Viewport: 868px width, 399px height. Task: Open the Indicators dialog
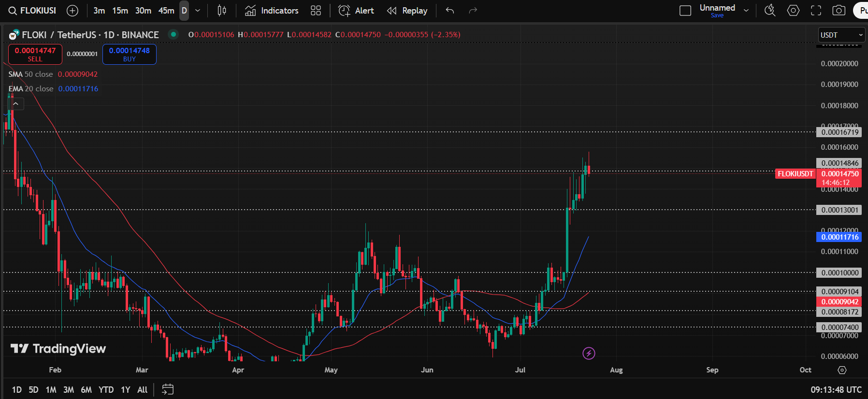click(x=272, y=11)
